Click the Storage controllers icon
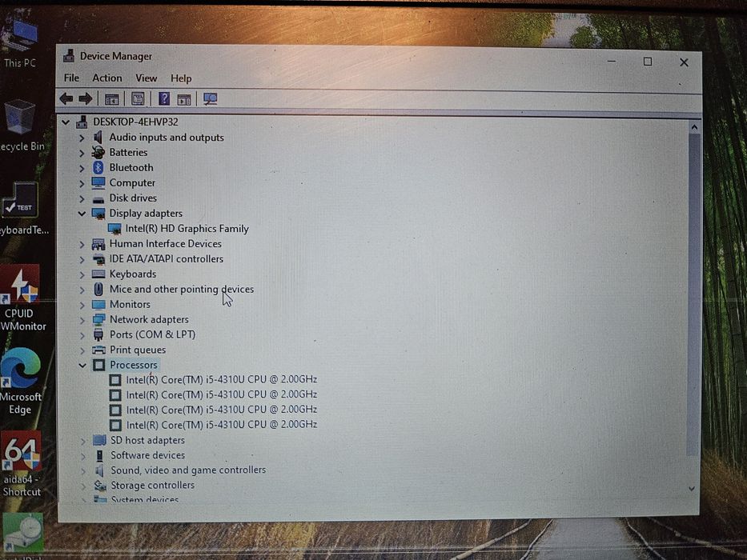This screenshot has height=560, width=747. coord(100,486)
